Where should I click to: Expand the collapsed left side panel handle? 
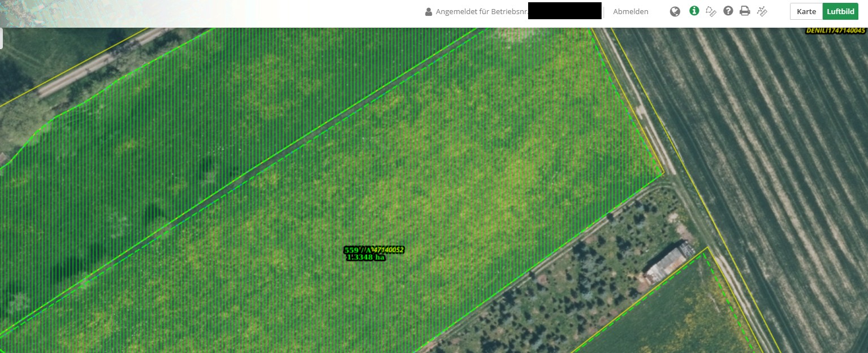(2, 38)
